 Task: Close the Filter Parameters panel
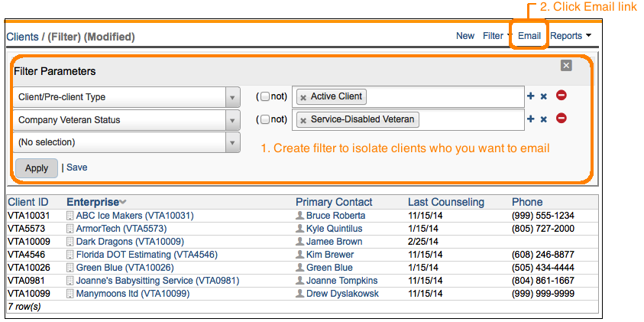[566, 66]
